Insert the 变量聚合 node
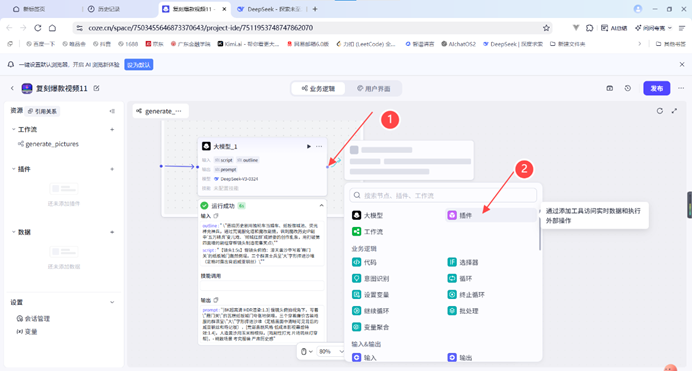 pyautogui.click(x=371, y=327)
